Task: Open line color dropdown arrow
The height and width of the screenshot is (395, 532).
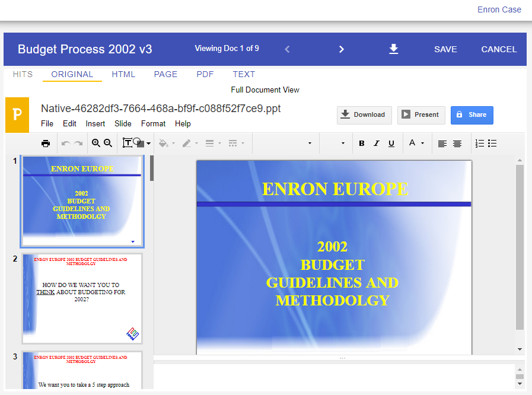Action: click(x=196, y=144)
